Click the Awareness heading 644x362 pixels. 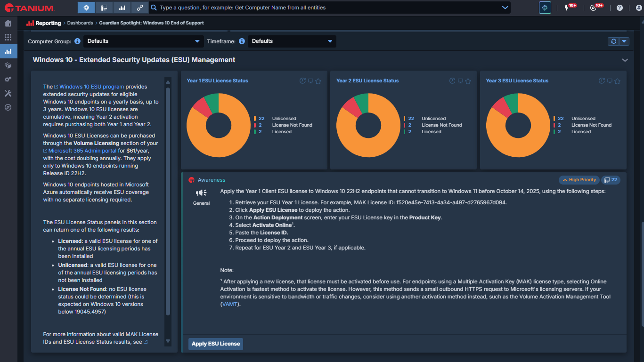coord(212,180)
